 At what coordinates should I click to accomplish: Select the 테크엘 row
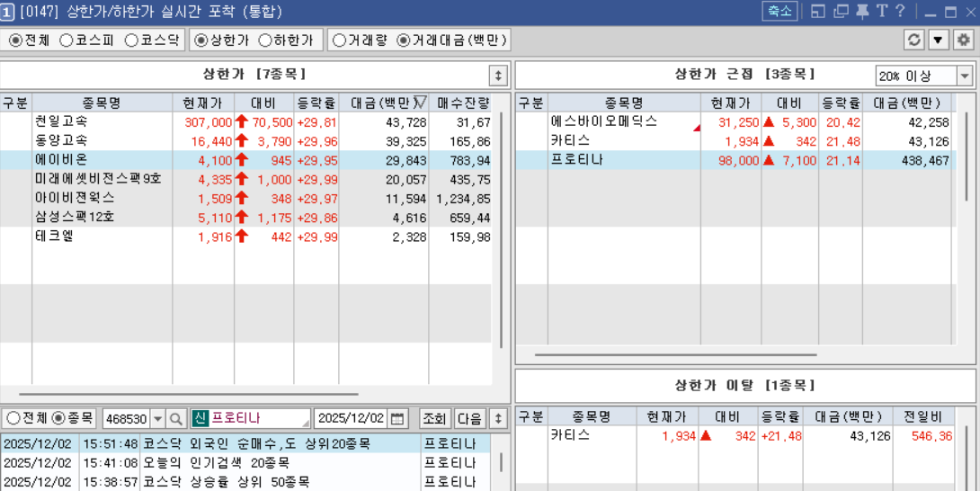(246, 237)
